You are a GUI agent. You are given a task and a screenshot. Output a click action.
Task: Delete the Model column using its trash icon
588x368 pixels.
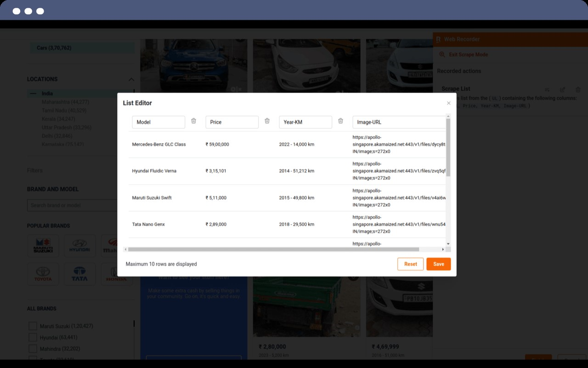click(193, 121)
